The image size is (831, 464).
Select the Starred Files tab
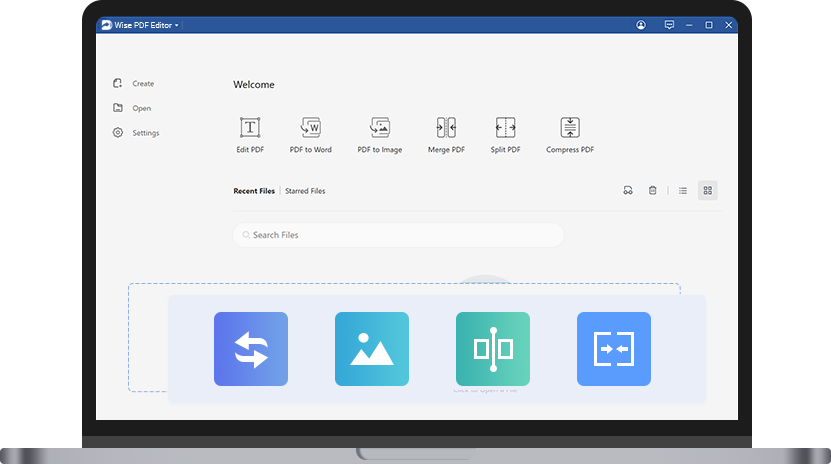305,191
